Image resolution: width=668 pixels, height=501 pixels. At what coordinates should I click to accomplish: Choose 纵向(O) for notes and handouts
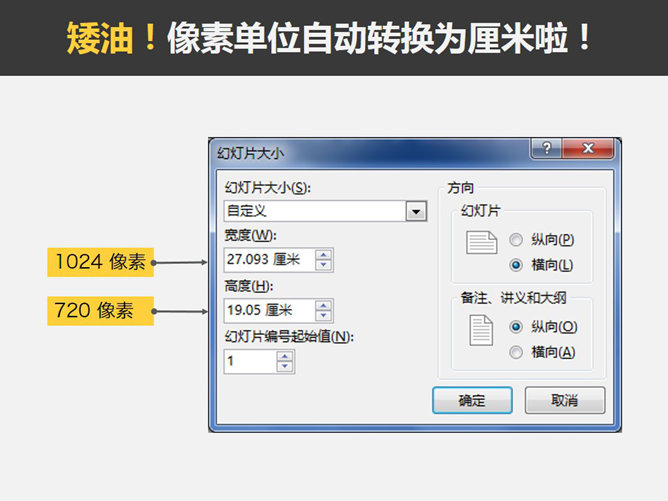[516, 327]
